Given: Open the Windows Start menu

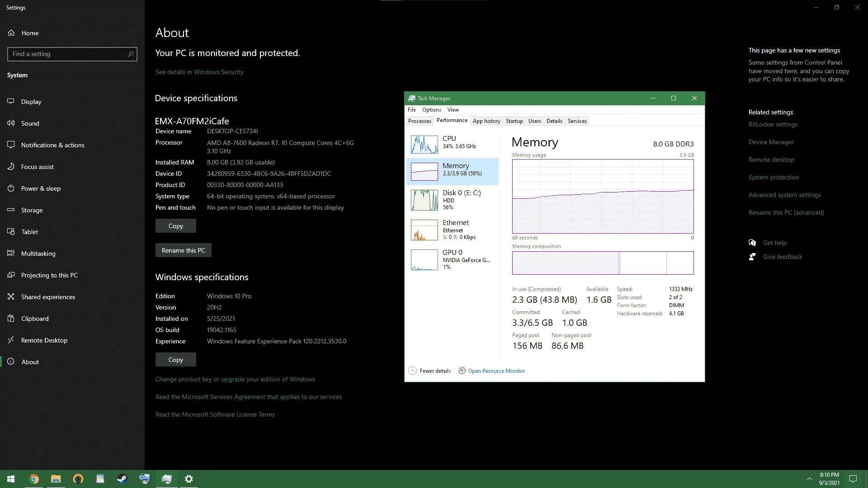Looking at the screenshot, I should (11, 479).
